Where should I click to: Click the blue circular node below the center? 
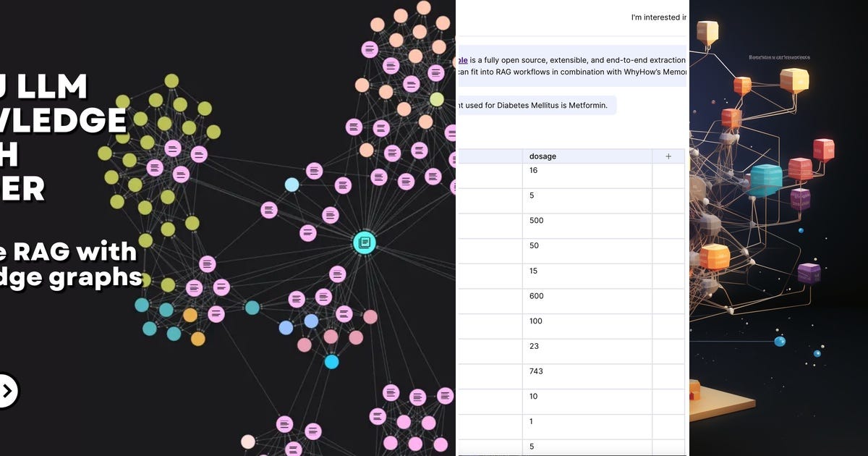tap(331, 361)
